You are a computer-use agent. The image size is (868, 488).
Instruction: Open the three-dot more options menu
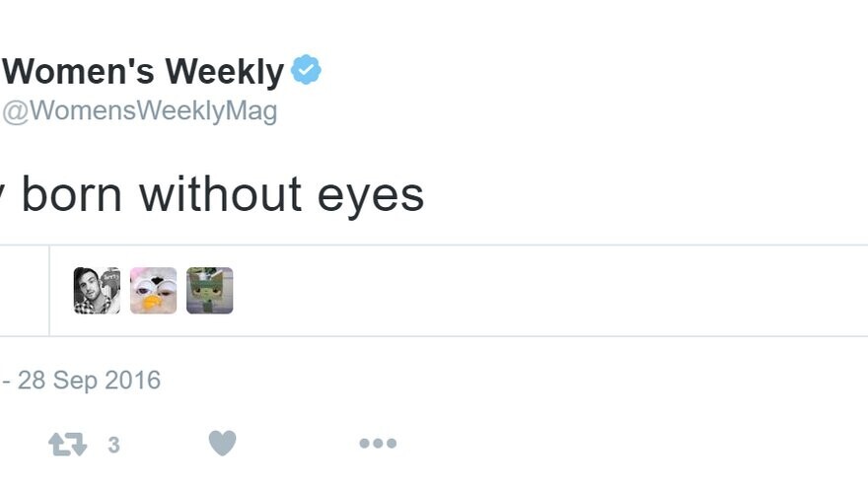tap(377, 445)
